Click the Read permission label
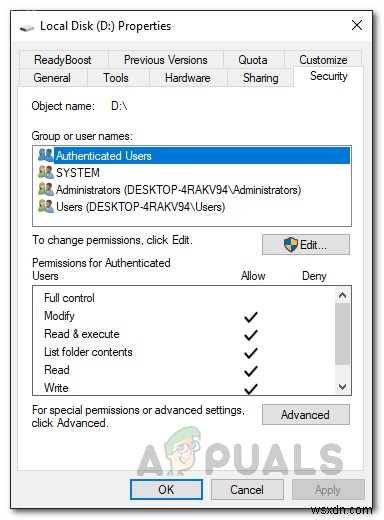384x520 pixels. click(x=57, y=370)
